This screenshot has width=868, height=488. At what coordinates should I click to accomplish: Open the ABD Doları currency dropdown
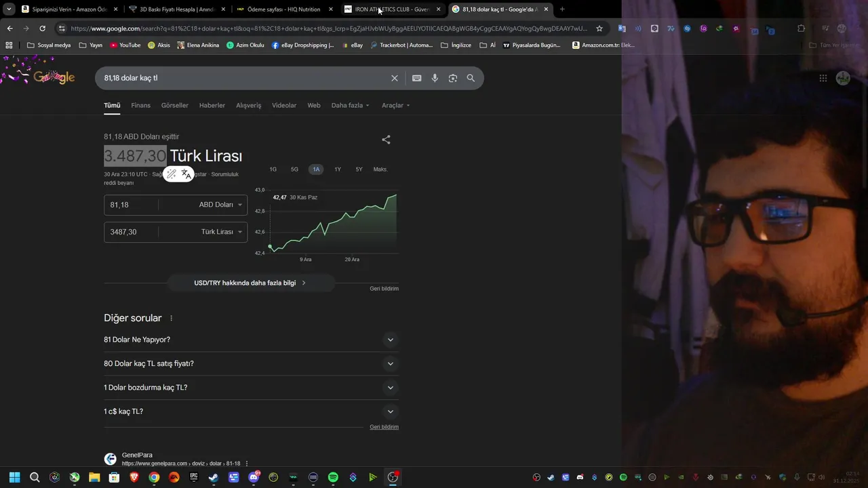click(x=220, y=205)
